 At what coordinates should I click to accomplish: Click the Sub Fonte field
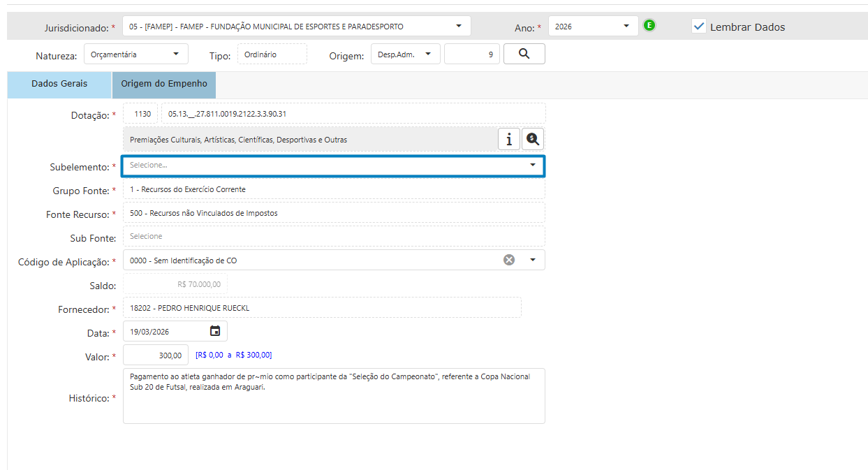click(x=334, y=236)
